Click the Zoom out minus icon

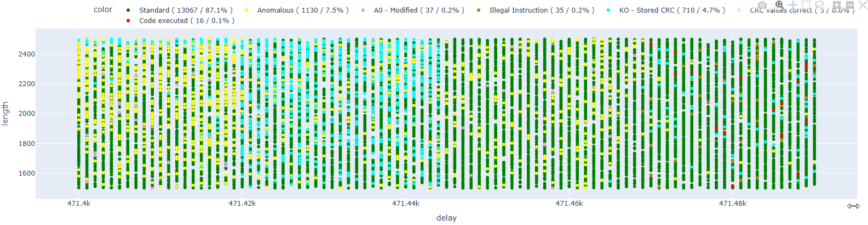point(850,5)
